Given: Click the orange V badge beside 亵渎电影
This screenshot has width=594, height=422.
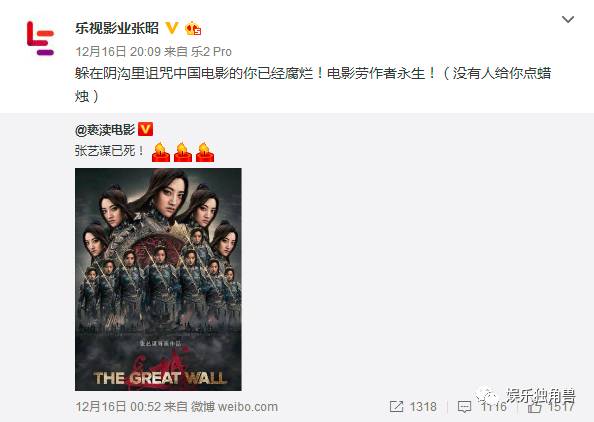Looking at the screenshot, I should click(x=145, y=129).
